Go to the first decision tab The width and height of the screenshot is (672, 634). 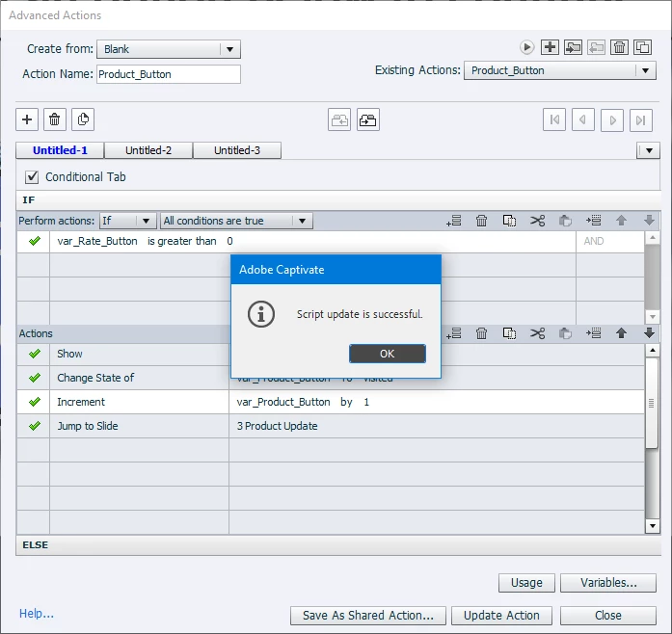click(554, 119)
